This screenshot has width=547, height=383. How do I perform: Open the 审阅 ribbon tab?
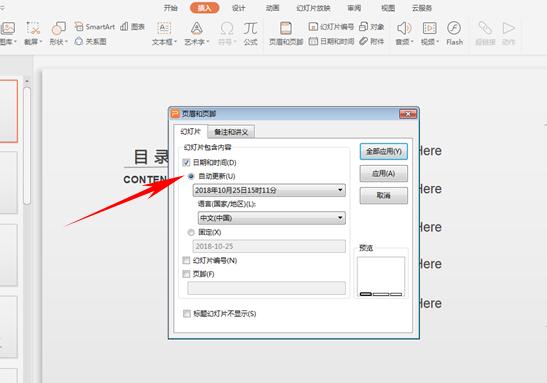point(354,8)
